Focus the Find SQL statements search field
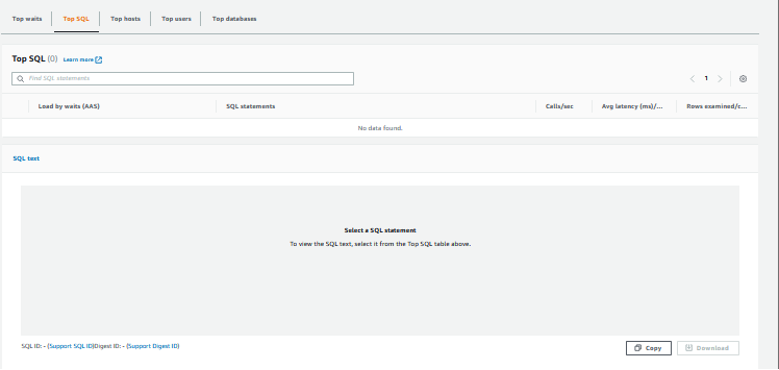This screenshot has height=370, width=779. [182, 78]
